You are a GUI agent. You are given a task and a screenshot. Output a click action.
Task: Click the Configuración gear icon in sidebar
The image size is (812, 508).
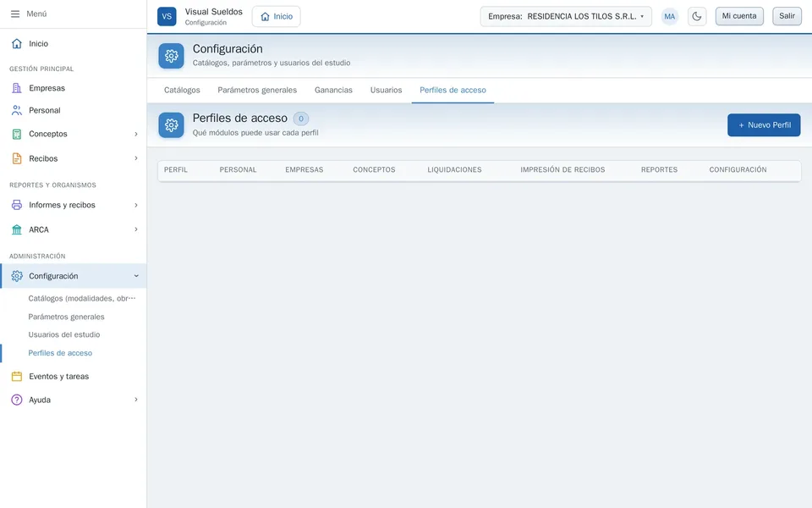click(x=17, y=276)
